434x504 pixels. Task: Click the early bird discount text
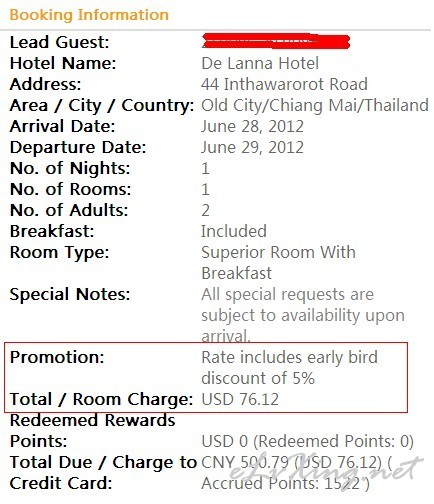coord(289,368)
